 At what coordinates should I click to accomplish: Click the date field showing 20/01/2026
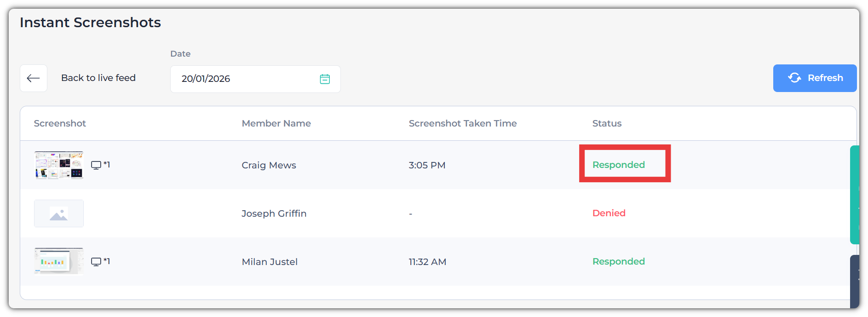click(244, 79)
